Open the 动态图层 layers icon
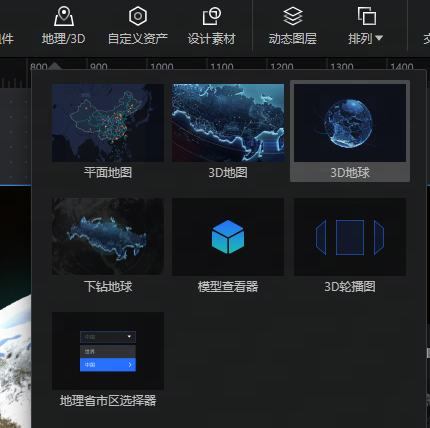This screenshot has height=428, width=430. coord(293,16)
